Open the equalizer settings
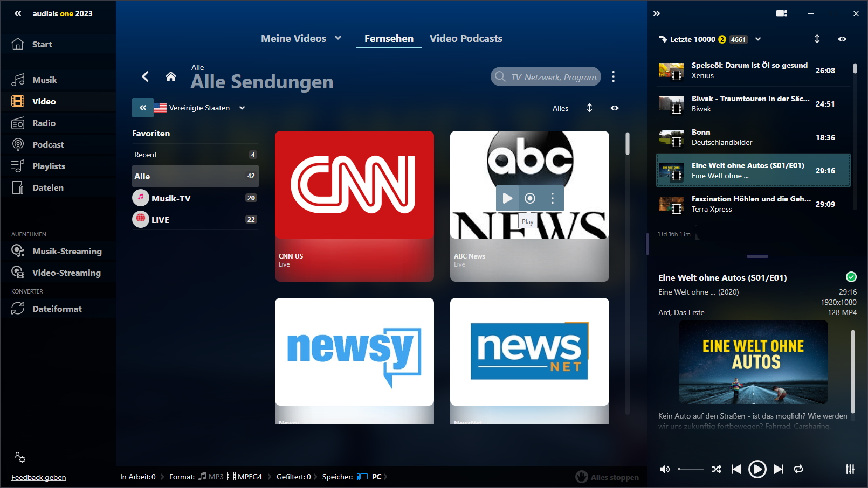Image resolution: width=868 pixels, height=488 pixels. tap(850, 469)
